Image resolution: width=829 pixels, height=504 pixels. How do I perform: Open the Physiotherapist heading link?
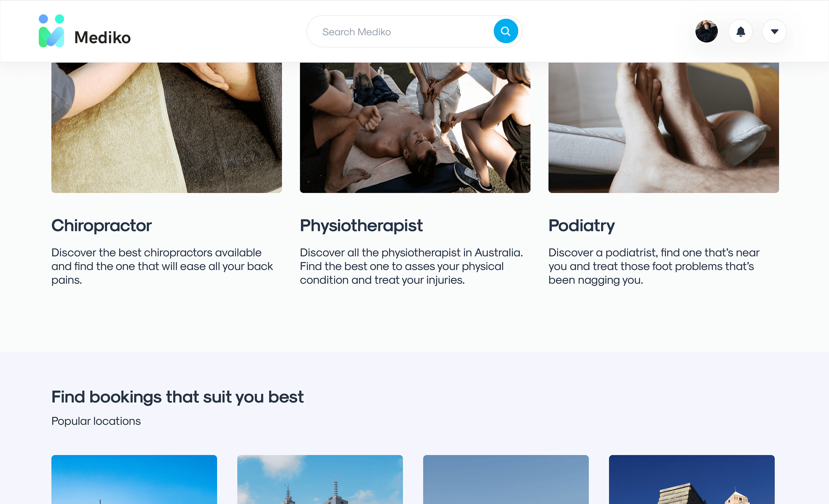[361, 226]
